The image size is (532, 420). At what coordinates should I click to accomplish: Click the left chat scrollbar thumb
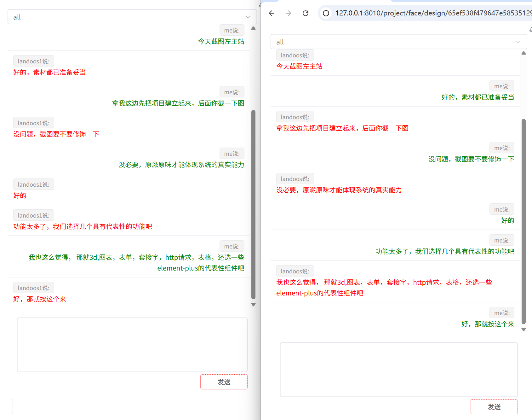[253, 204]
